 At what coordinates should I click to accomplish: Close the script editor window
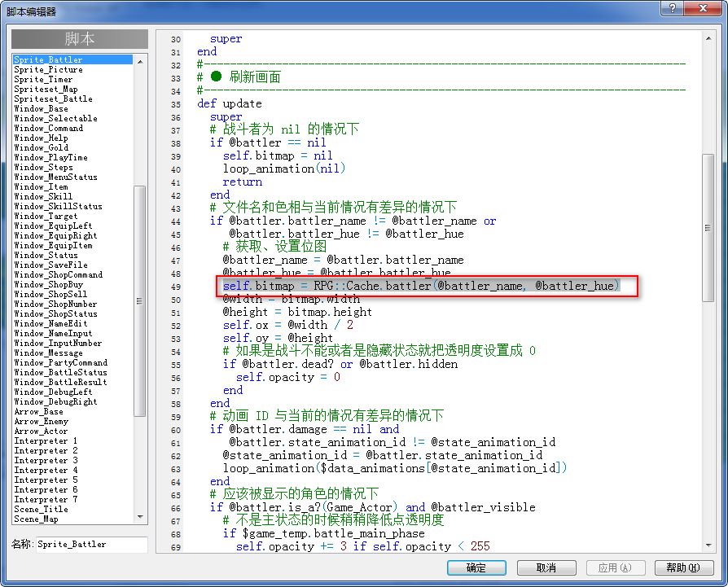tap(704, 8)
